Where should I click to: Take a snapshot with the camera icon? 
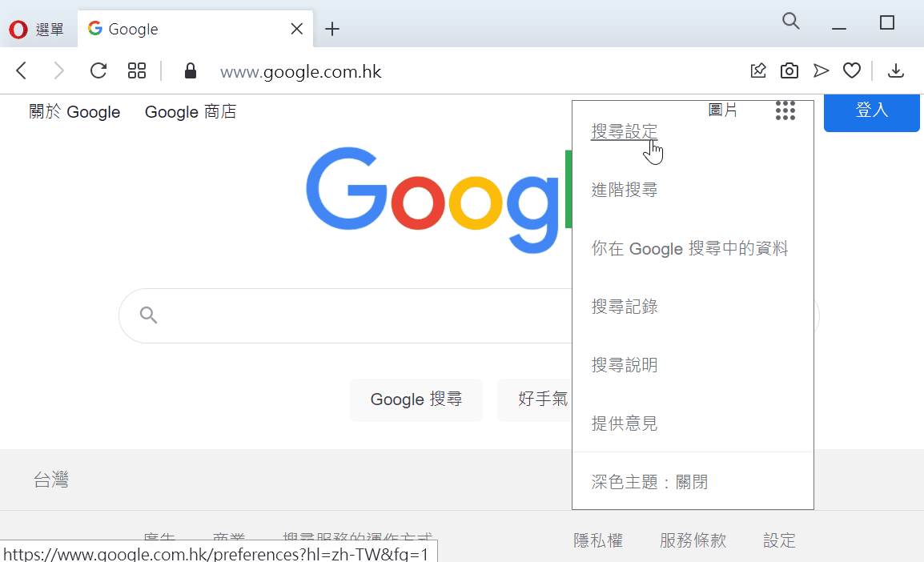pyautogui.click(x=789, y=71)
